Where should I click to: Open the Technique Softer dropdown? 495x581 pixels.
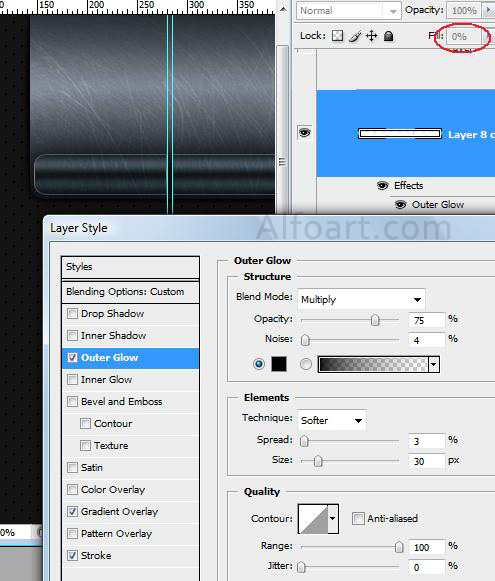tap(332, 420)
